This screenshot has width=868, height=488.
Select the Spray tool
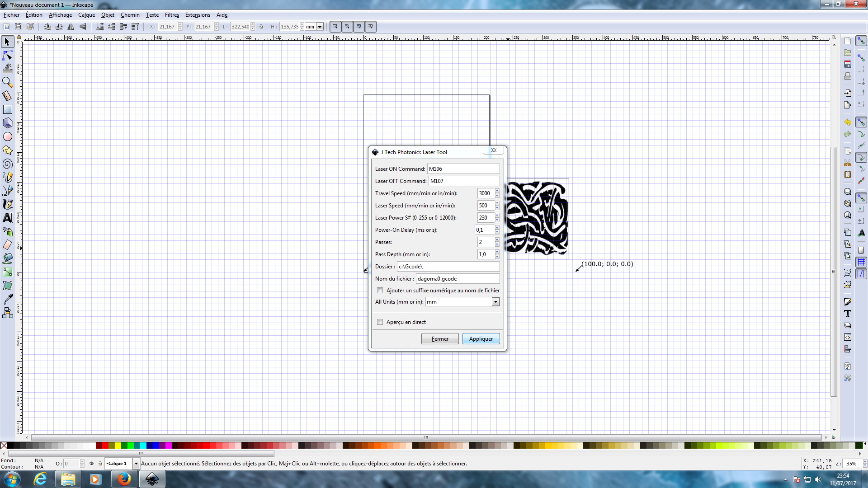(x=7, y=231)
